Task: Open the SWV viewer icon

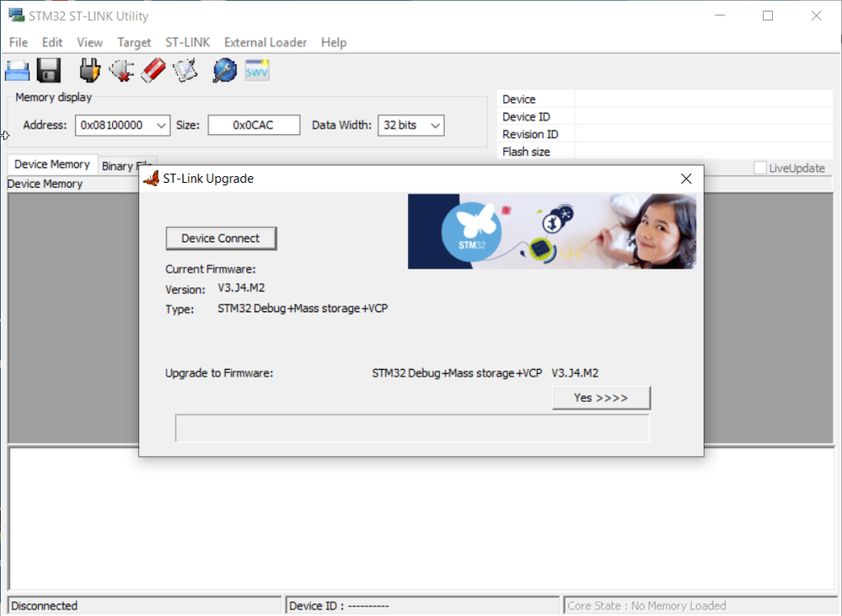Action: pos(257,70)
